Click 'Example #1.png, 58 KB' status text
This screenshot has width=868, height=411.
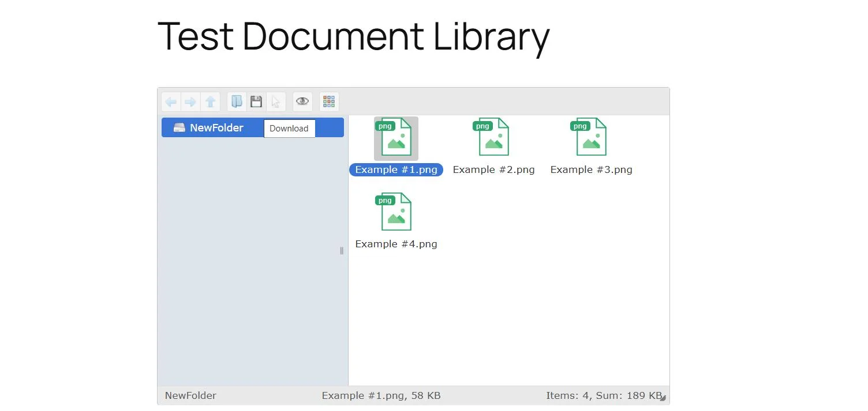tap(381, 395)
